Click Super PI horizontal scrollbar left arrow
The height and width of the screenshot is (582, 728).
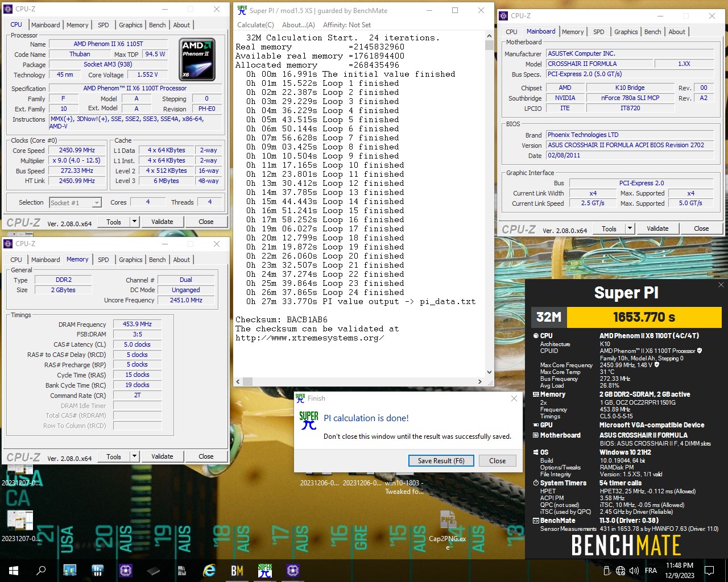(x=238, y=382)
